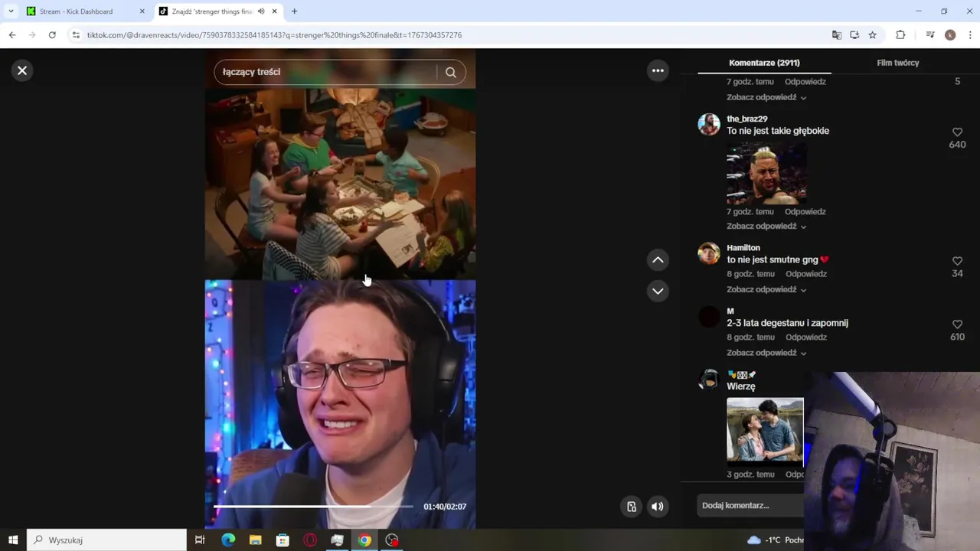Screen dimensions: 980x551
Task: Expand replies under Hamilton's comment
Action: (766, 290)
